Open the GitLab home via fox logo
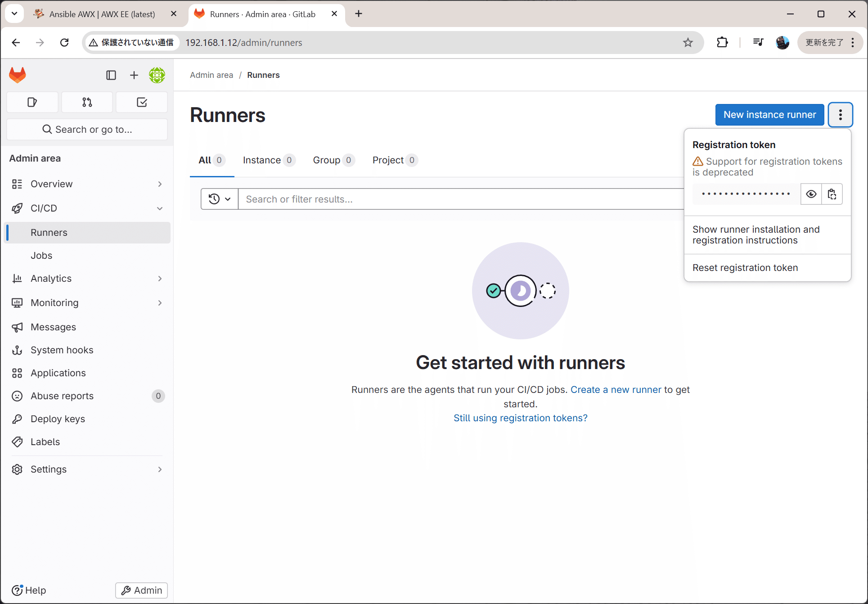 17,75
